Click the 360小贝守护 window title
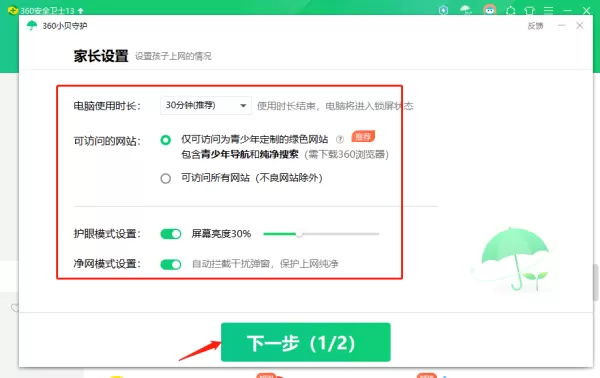Screen dimensions: 600x378 pyautogui.click(x=65, y=26)
